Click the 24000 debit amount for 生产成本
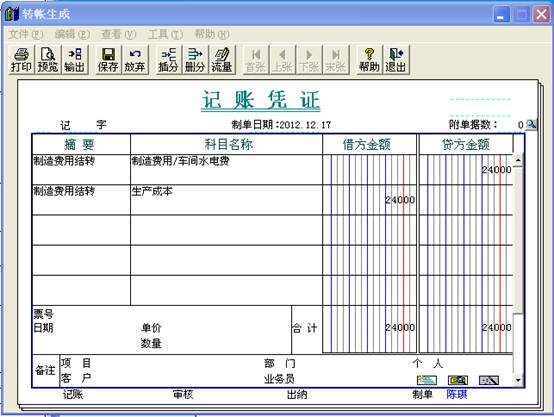Viewport: 554px width, 417px height. tap(400, 200)
